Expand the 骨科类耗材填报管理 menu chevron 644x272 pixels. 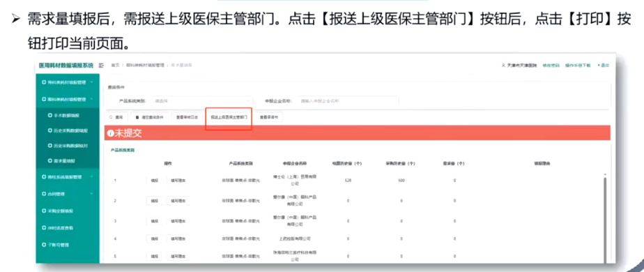91,82
